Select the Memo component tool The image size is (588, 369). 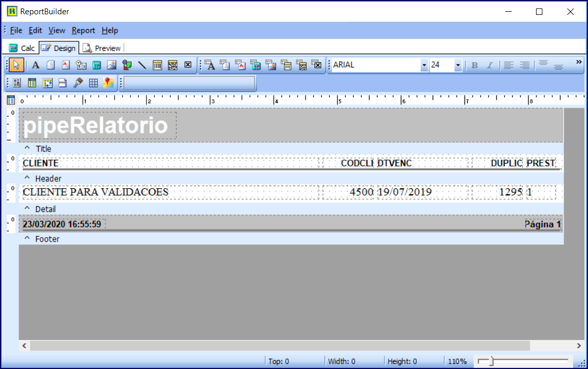coord(50,65)
